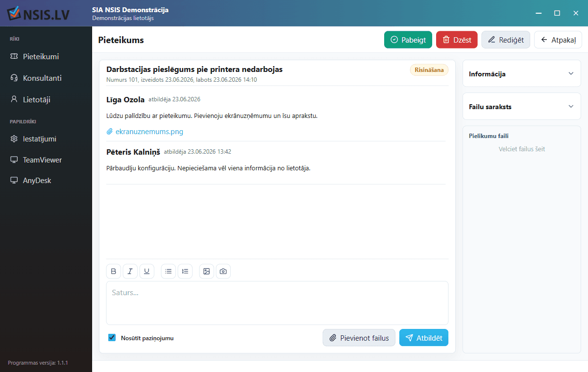Minimize the application window
This screenshot has width=588, height=372.
point(539,13)
